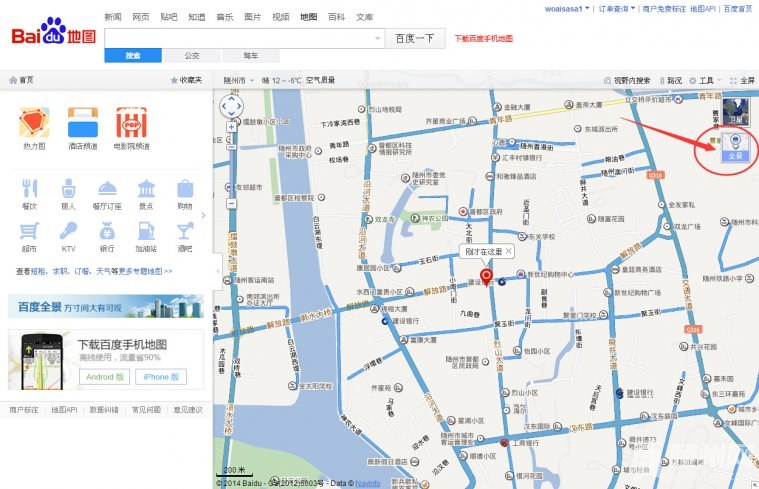Search nearby 餐饮 restaurants icon

click(x=30, y=188)
